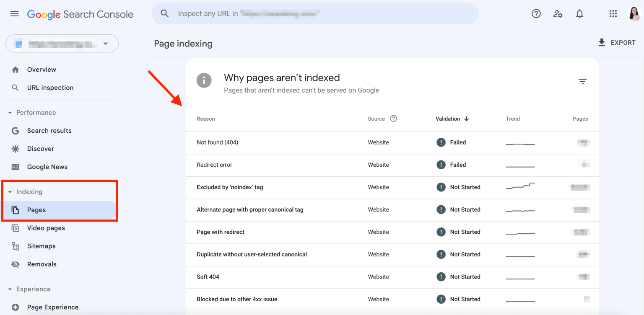644x315 pixels.
Task: Open Blocked due to other 4xx issue
Action: point(237,299)
